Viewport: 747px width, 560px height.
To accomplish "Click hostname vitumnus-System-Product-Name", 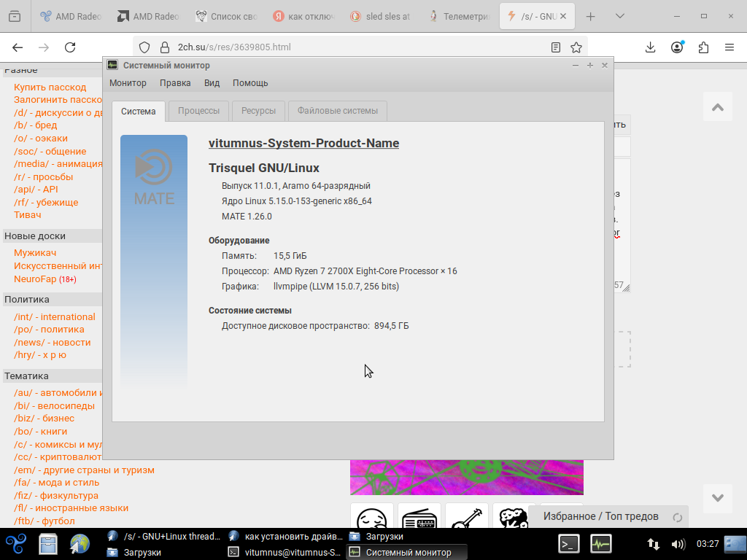I will point(304,144).
